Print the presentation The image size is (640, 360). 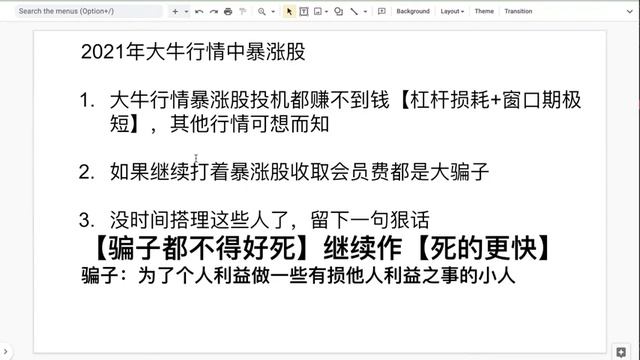coord(228,11)
